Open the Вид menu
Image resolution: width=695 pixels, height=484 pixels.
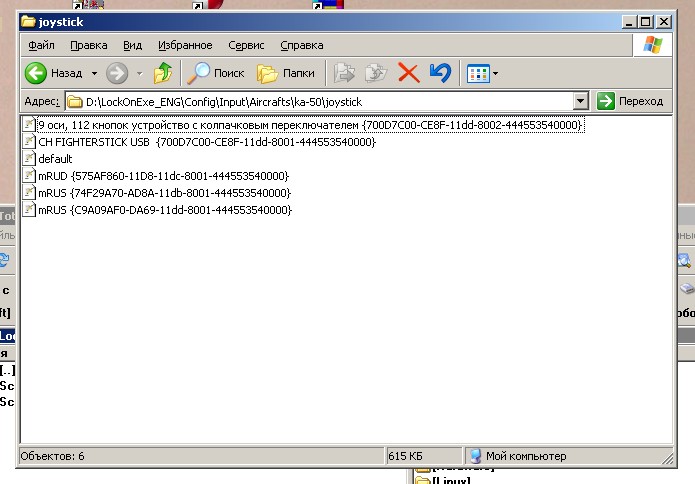133,45
